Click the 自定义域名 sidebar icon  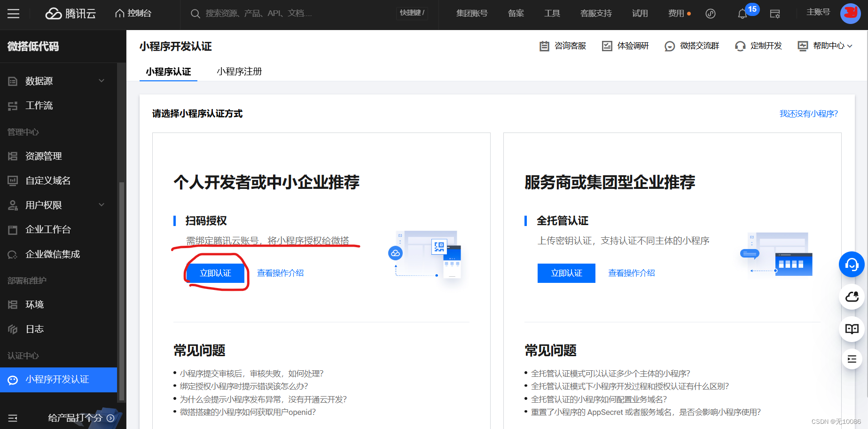(13, 181)
